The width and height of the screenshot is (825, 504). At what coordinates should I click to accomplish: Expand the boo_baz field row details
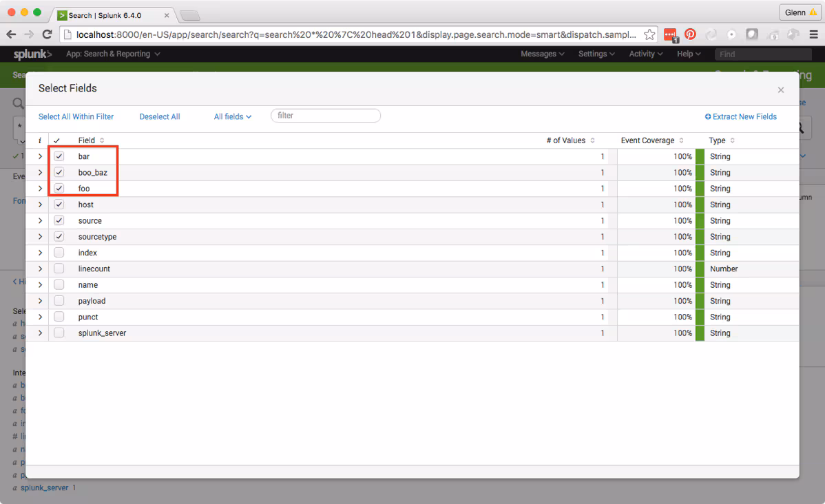[x=40, y=173]
